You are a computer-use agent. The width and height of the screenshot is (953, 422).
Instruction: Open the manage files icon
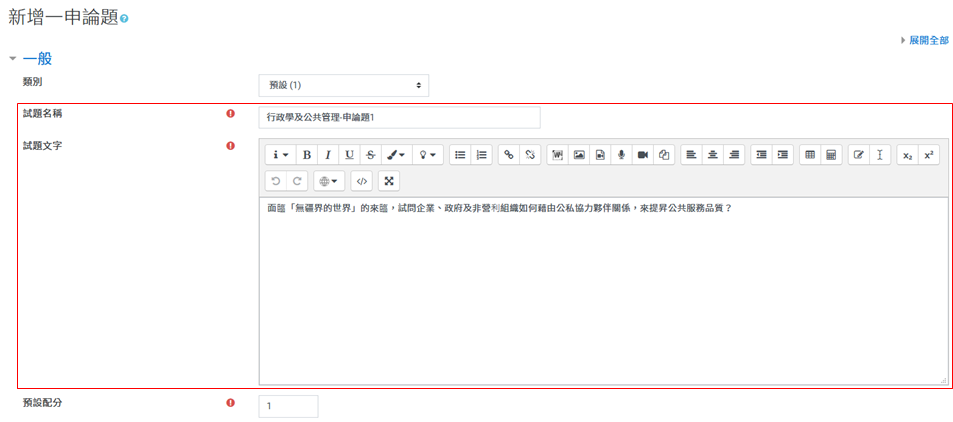click(x=664, y=155)
